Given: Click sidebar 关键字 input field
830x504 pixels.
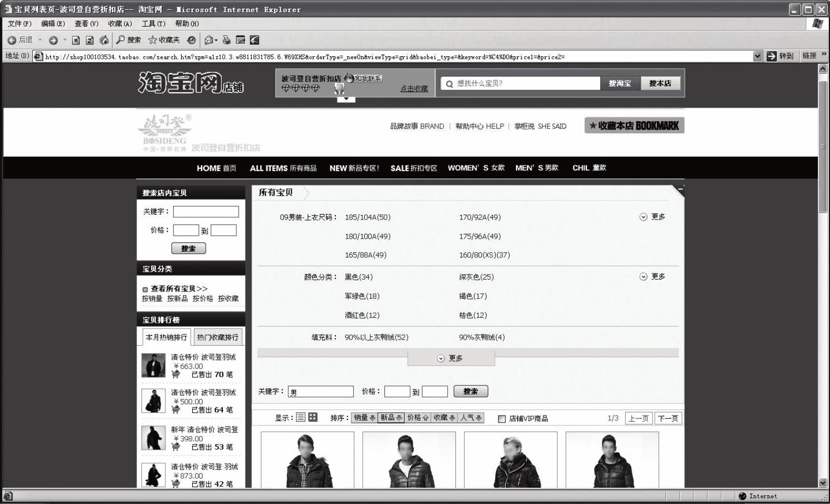Looking at the screenshot, I should pyautogui.click(x=206, y=212).
